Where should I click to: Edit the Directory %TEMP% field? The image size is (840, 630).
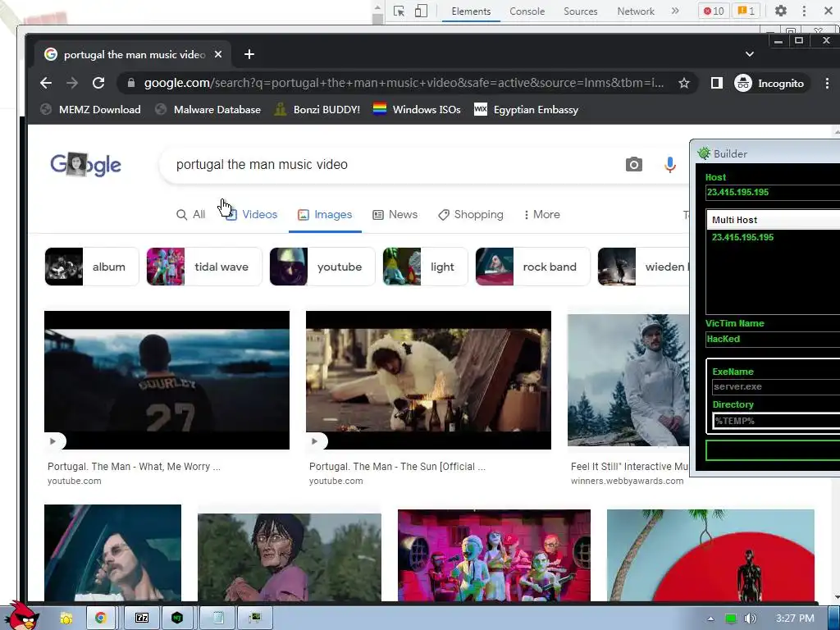click(x=776, y=421)
